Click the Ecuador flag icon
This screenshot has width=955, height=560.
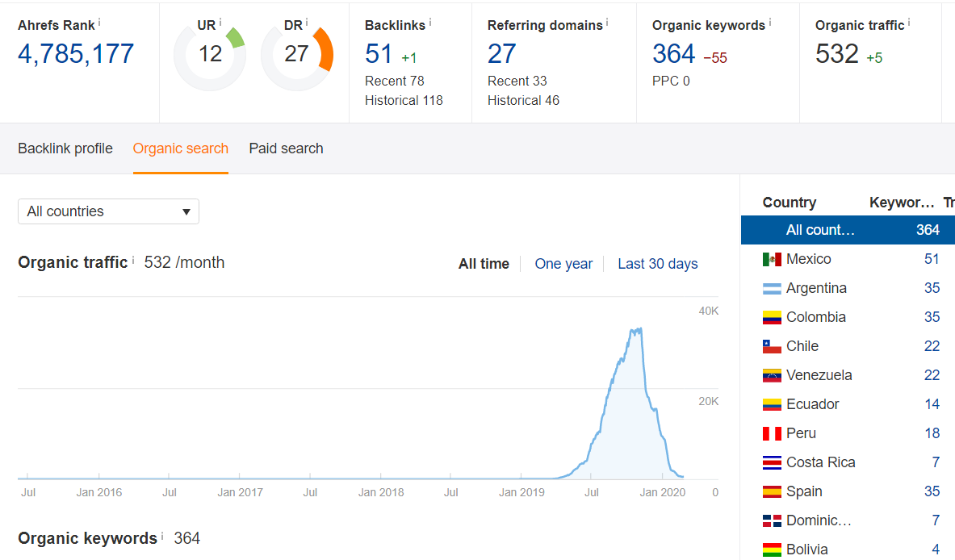pyautogui.click(x=772, y=405)
